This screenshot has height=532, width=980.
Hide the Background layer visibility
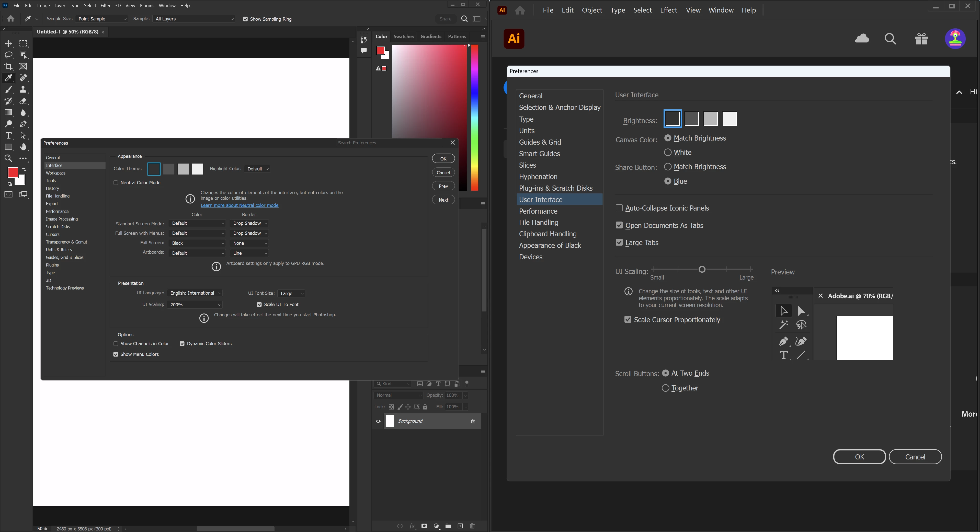[378, 421]
